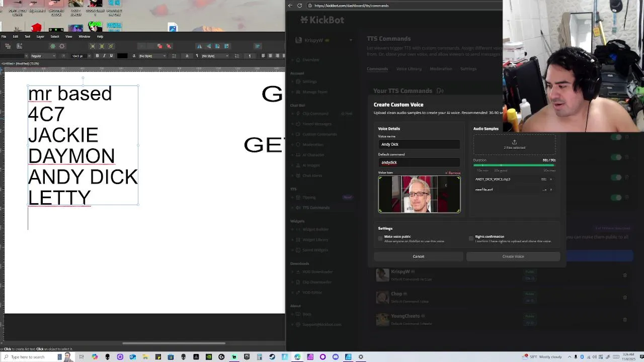
Task: Toggle underline in Affinity text toolbar
Action: click(111, 56)
